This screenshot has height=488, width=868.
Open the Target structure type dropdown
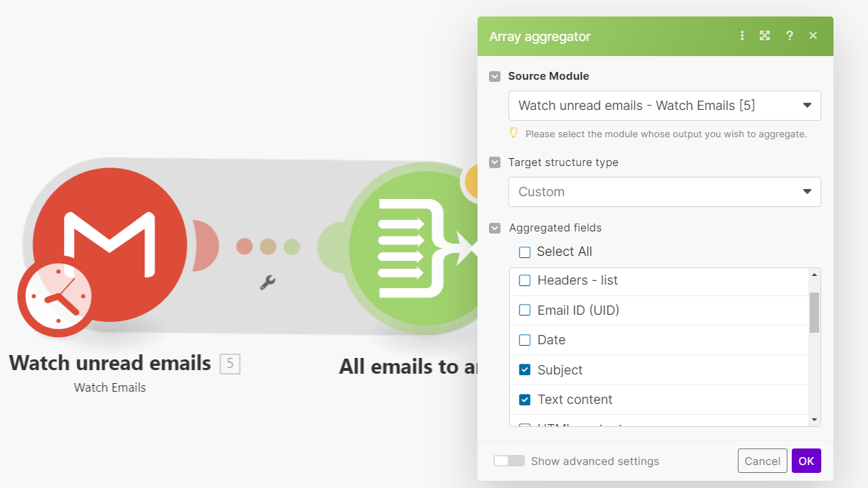point(664,192)
